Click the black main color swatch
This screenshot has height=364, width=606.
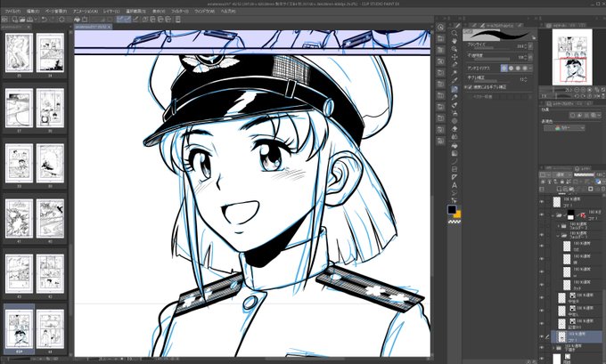452,209
